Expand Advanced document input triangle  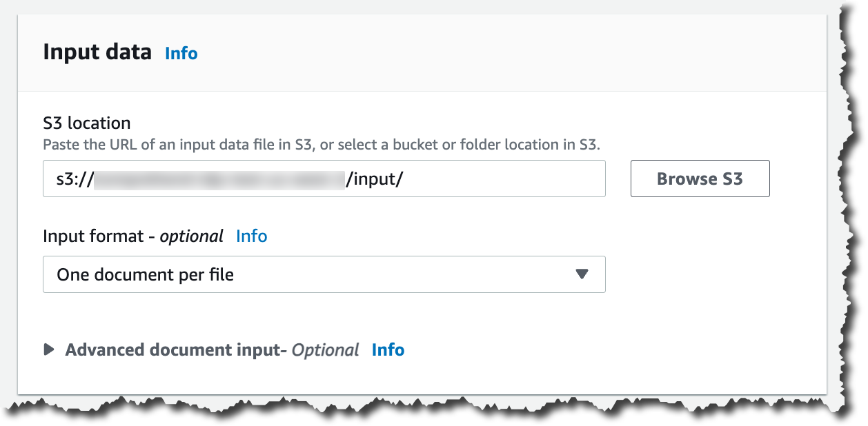(49, 349)
